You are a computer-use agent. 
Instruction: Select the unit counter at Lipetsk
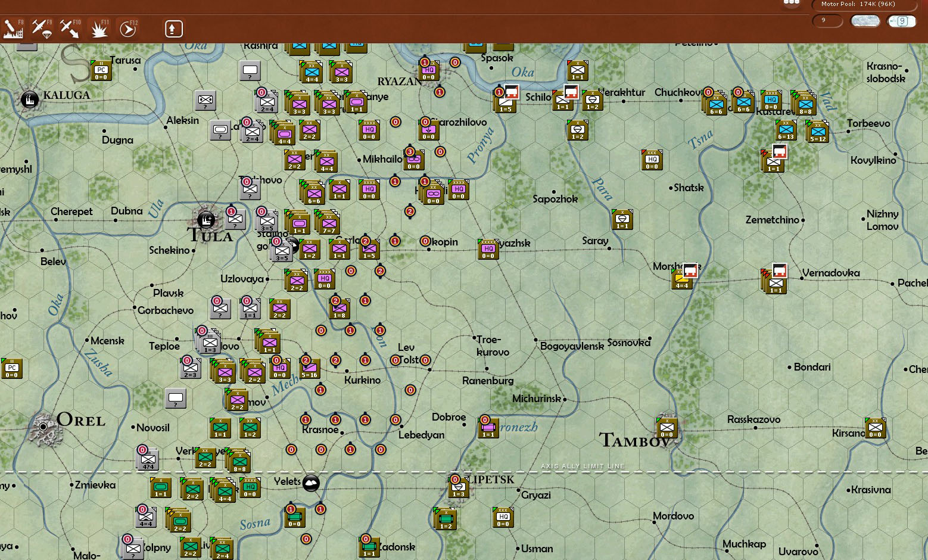(x=458, y=487)
